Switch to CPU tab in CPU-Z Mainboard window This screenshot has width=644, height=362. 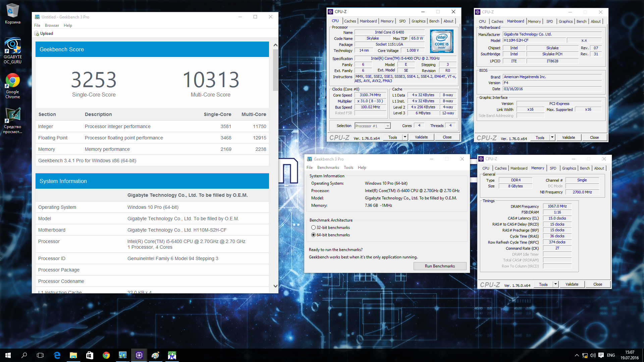482,21
